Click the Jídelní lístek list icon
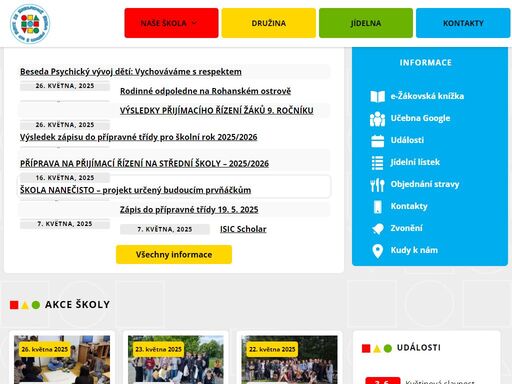 pyautogui.click(x=377, y=163)
